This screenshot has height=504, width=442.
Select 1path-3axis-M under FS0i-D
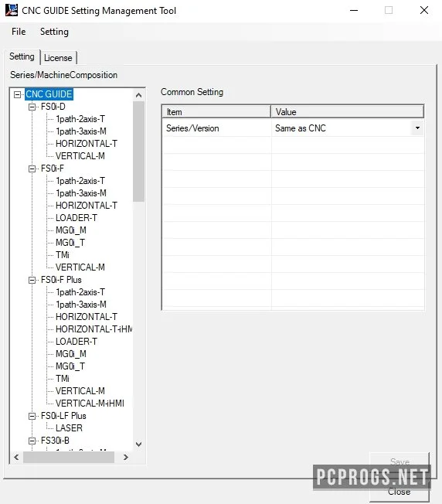(81, 131)
